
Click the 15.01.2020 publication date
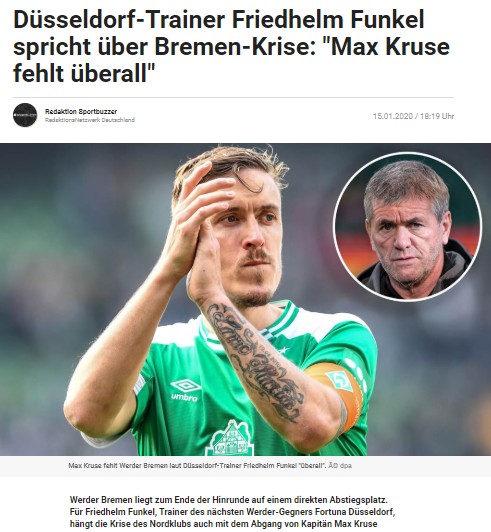pos(392,116)
